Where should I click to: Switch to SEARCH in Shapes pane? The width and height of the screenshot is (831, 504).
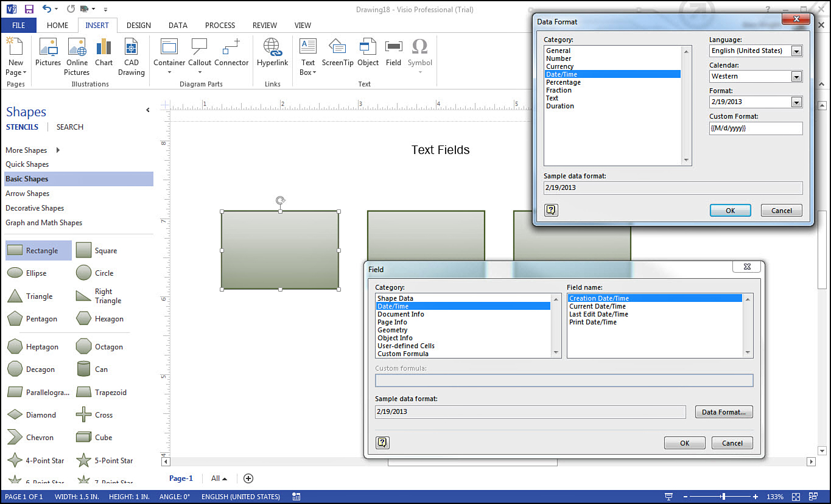pyautogui.click(x=70, y=127)
